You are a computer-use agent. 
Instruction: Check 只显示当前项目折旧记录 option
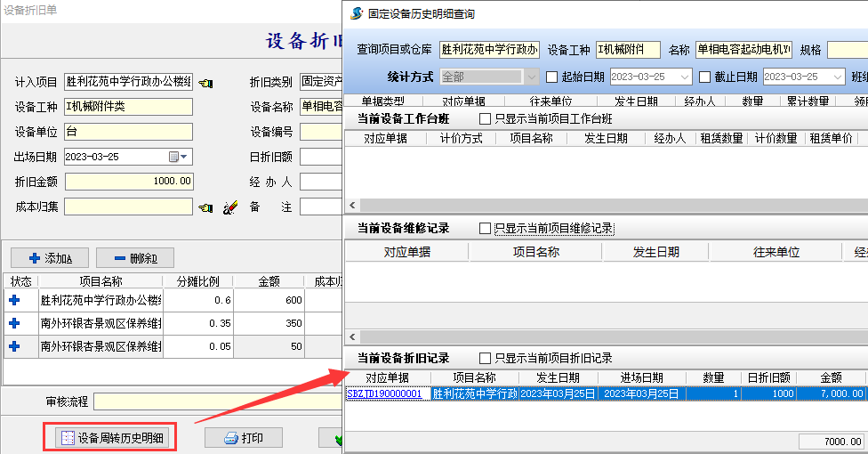485,358
